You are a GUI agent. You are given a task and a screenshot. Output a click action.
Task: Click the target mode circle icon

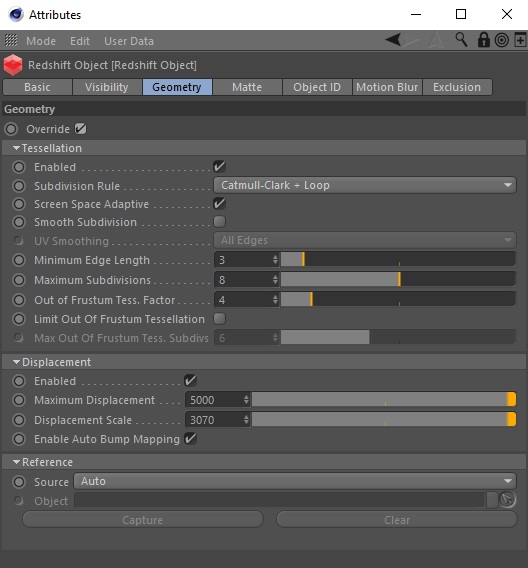pyautogui.click(x=502, y=40)
